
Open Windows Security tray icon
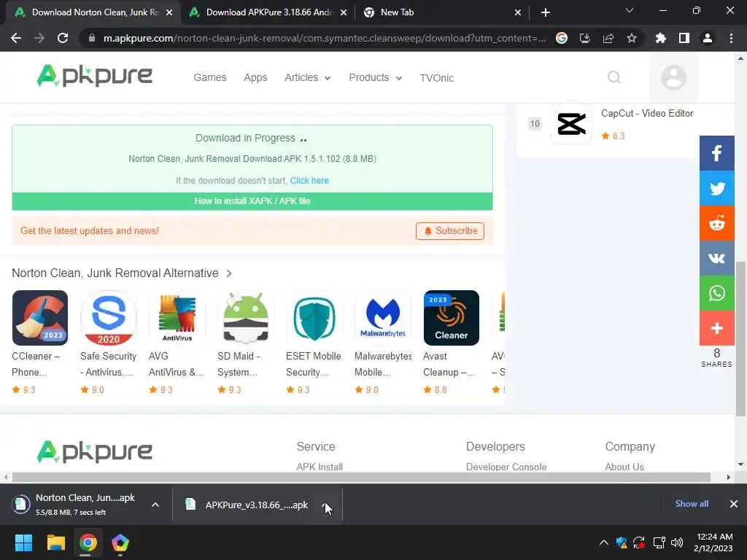point(622,542)
